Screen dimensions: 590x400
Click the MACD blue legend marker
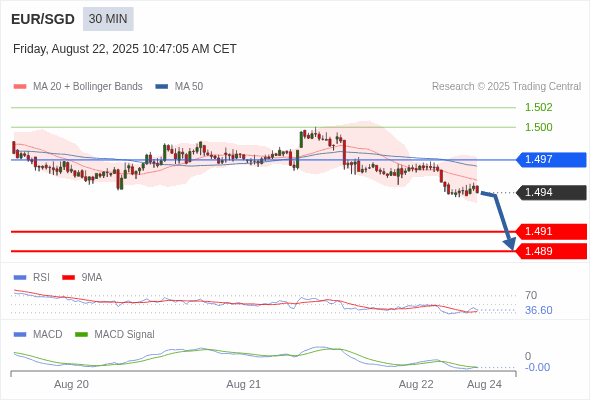20,335
